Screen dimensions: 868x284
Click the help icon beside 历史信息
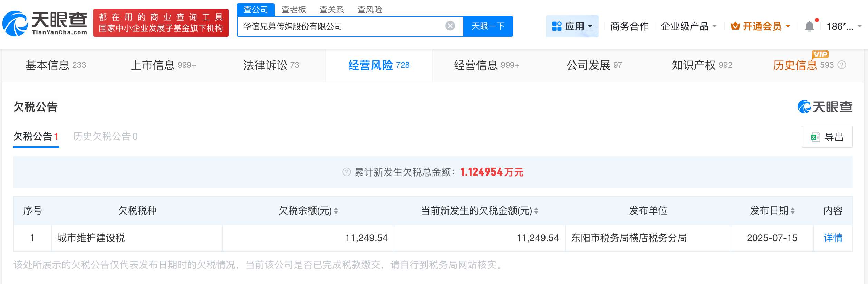[842, 65]
